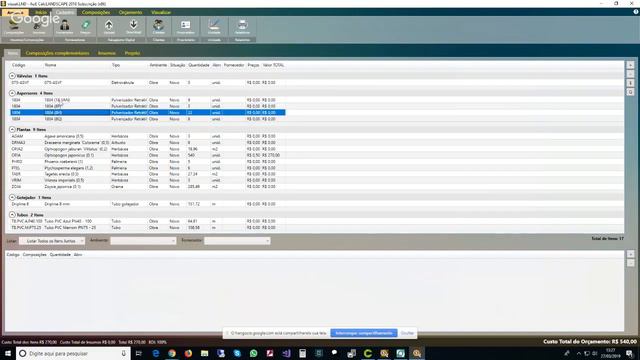Click the Task View taskbar icon
This screenshot has width=640, height=360.
[x=139, y=353]
